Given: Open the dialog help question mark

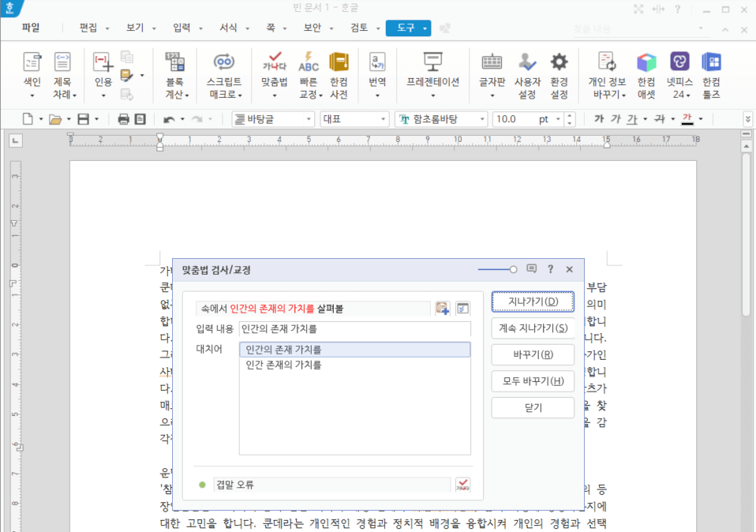Looking at the screenshot, I should (x=551, y=268).
